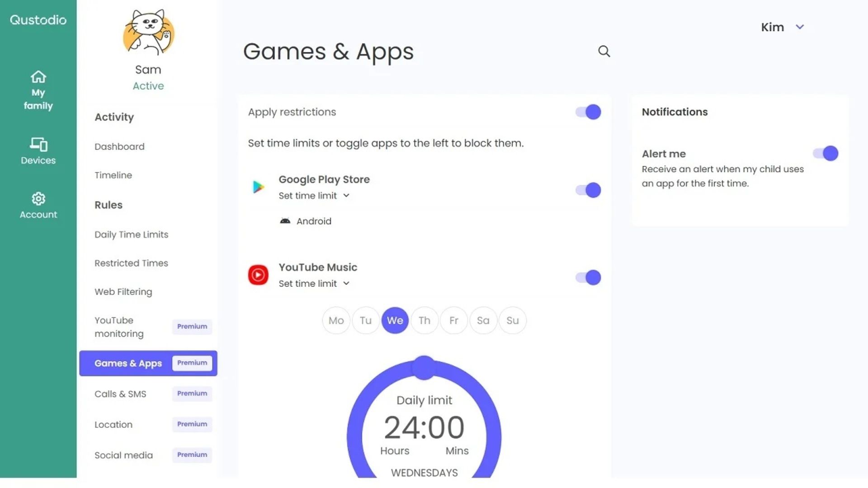
Task: Select the Web Filtering rules option
Action: (x=123, y=291)
